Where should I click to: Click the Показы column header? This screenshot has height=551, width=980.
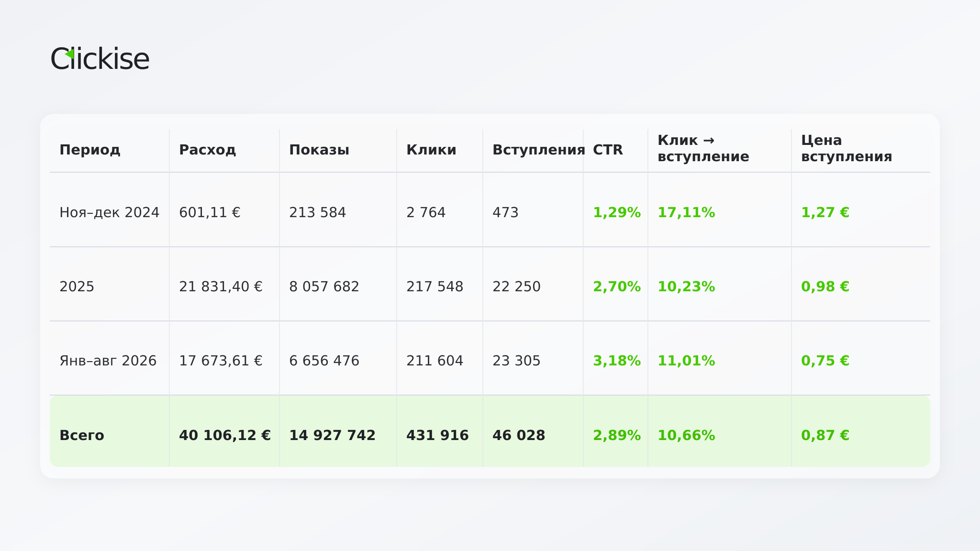click(x=319, y=150)
